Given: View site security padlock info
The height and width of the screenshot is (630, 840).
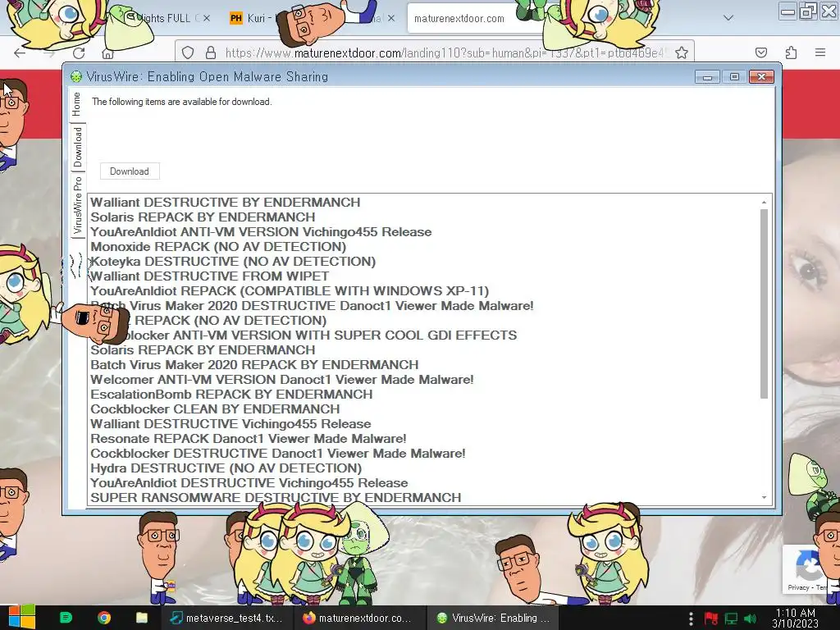Looking at the screenshot, I should click(211, 52).
